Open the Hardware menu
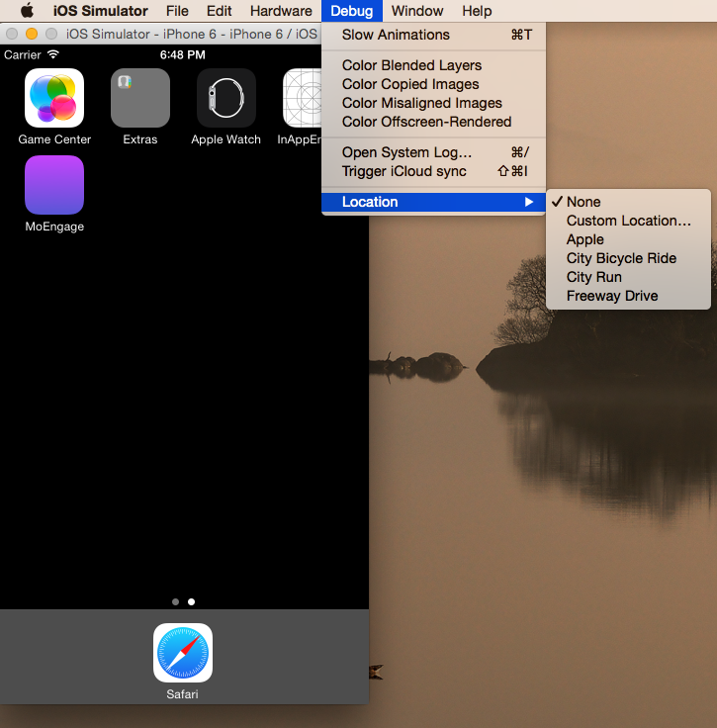 click(281, 11)
